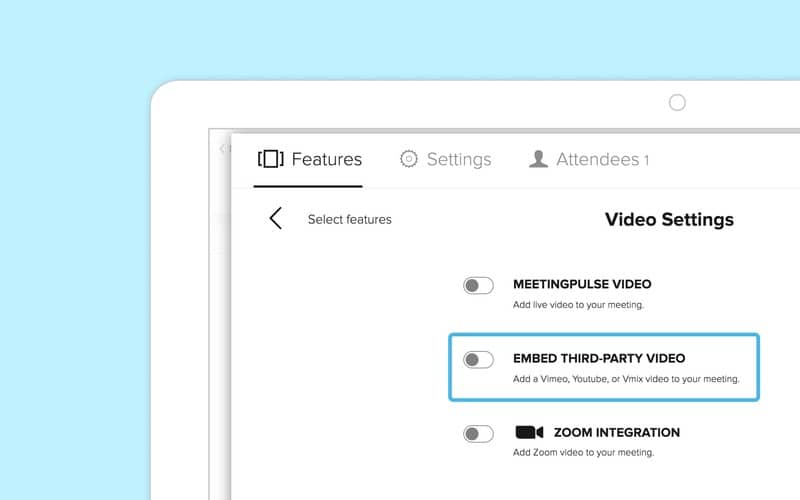The image size is (800, 500).
Task: Toggle the Zoom Integration switch
Action: 478,433
